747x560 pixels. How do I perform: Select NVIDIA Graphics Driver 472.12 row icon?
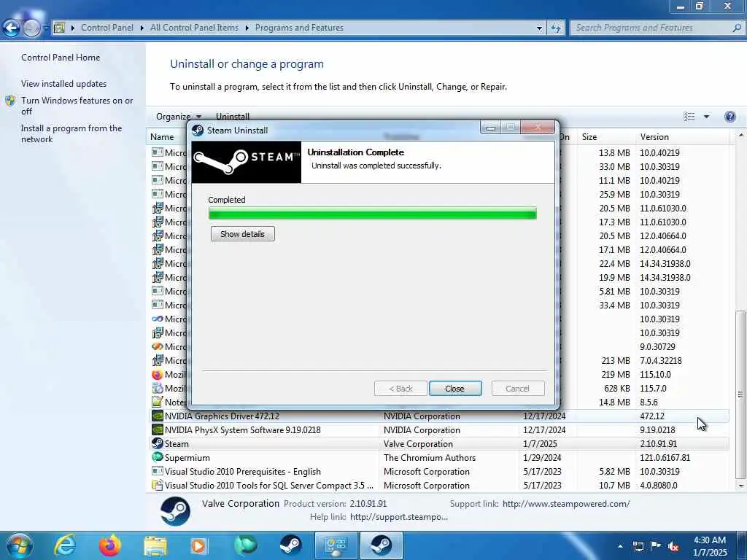click(x=158, y=416)
